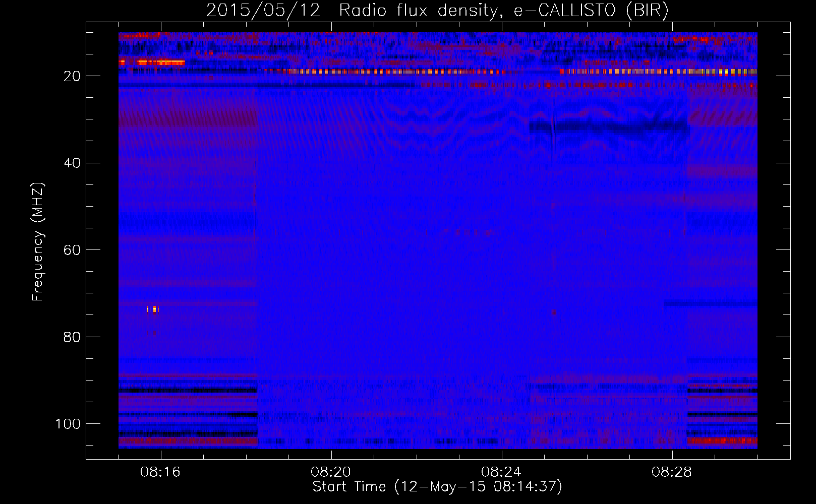Viewport: 816px width, 504px height.
Task: Click the '08:24' time tick label
Action: tap(501, 472)
